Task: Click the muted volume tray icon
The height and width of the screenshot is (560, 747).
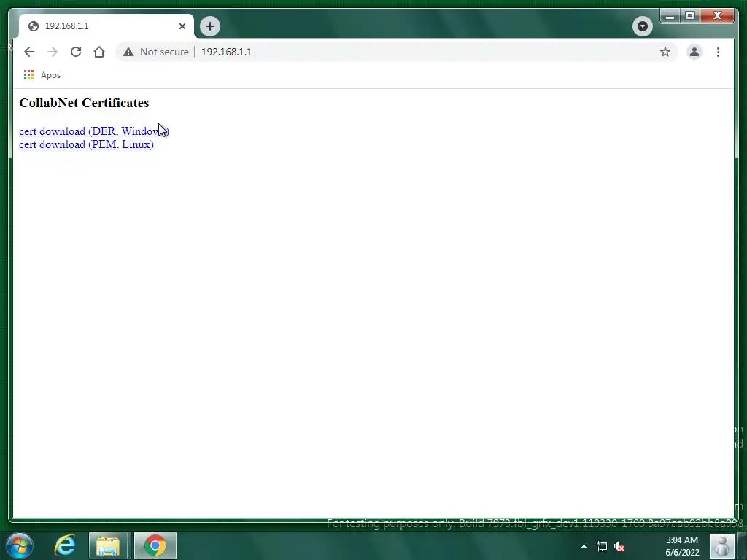Action: click(619, 547)
